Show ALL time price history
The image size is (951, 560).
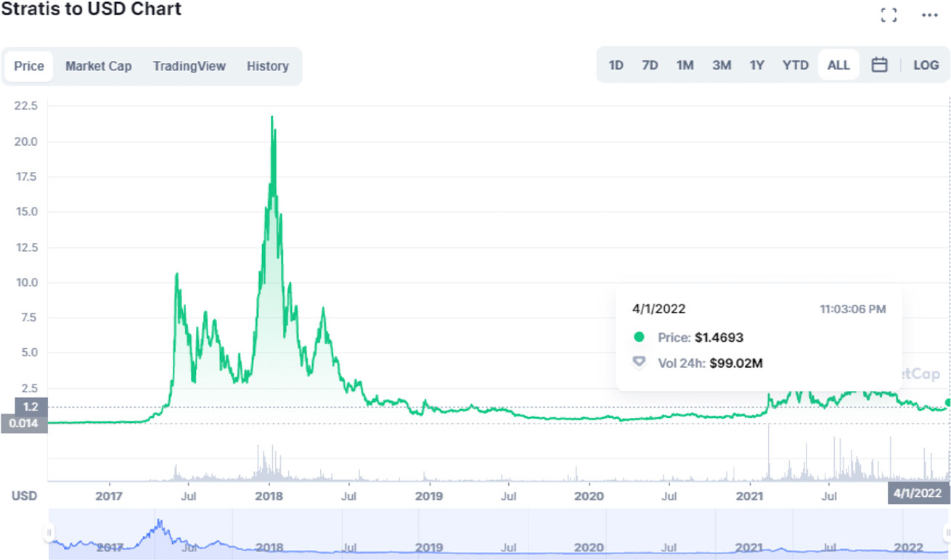tap(838, 65)
